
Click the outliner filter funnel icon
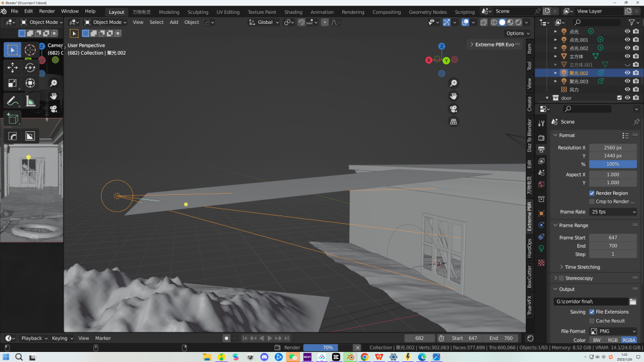click(x=631, y=22)
